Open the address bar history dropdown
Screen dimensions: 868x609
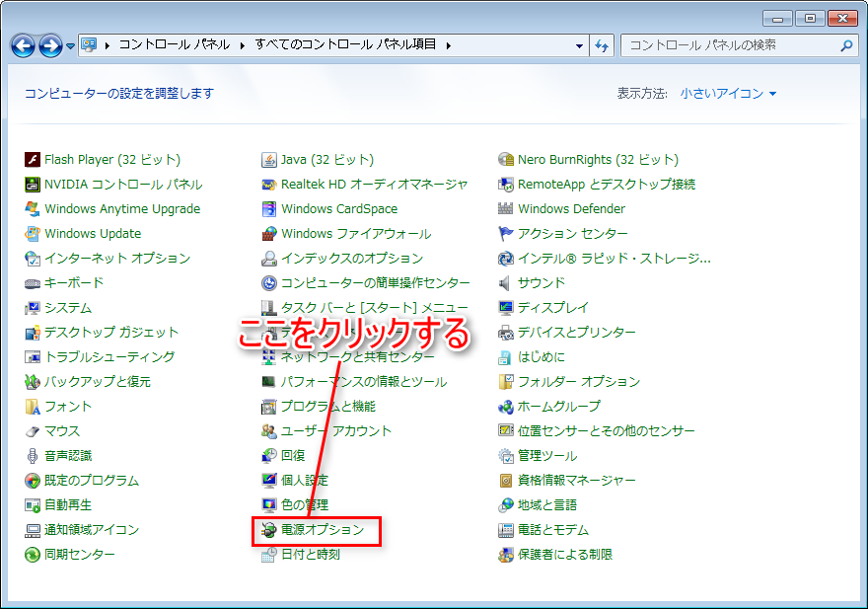pyautogui.click(x=579, y=45)
